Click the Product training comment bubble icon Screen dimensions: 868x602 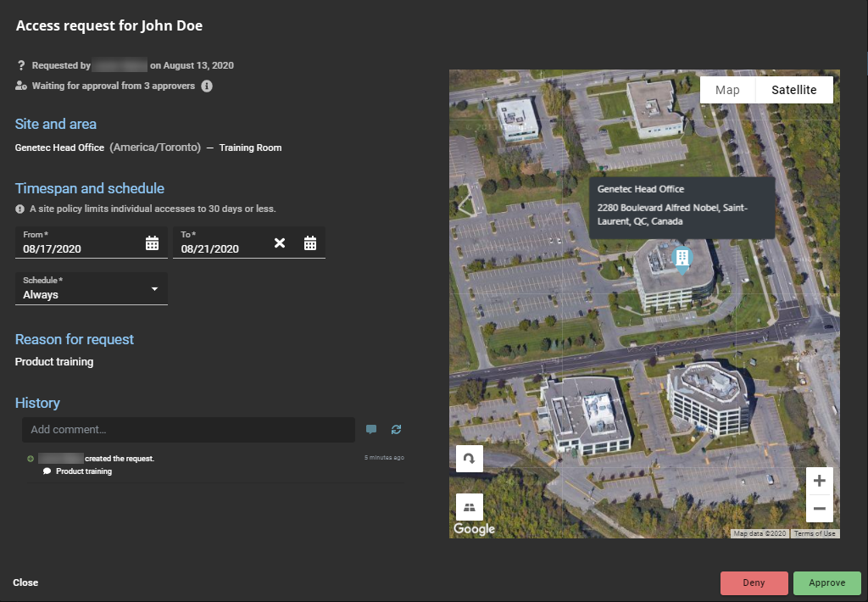point(47,471)
